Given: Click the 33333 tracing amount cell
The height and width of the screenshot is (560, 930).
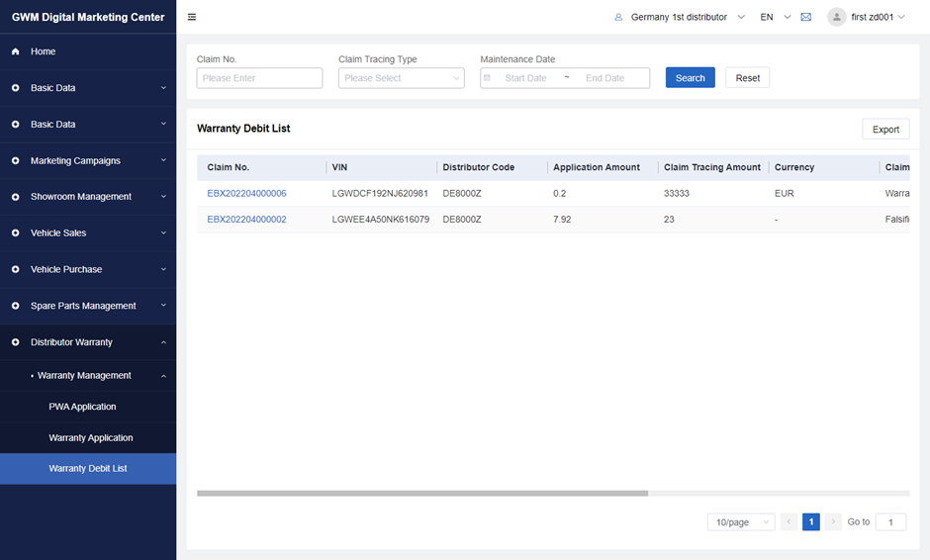Looking at the screenshot, I should [677, 193].
